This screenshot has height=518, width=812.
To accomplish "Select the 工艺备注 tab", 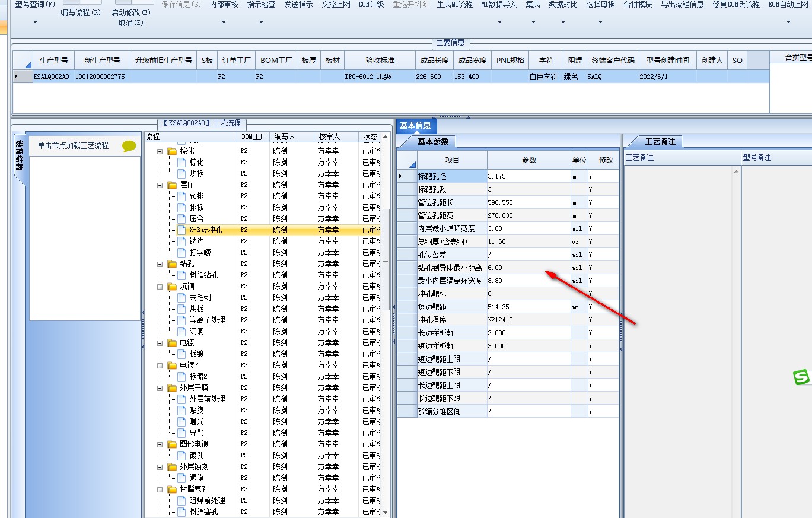I will click(660, 141).
